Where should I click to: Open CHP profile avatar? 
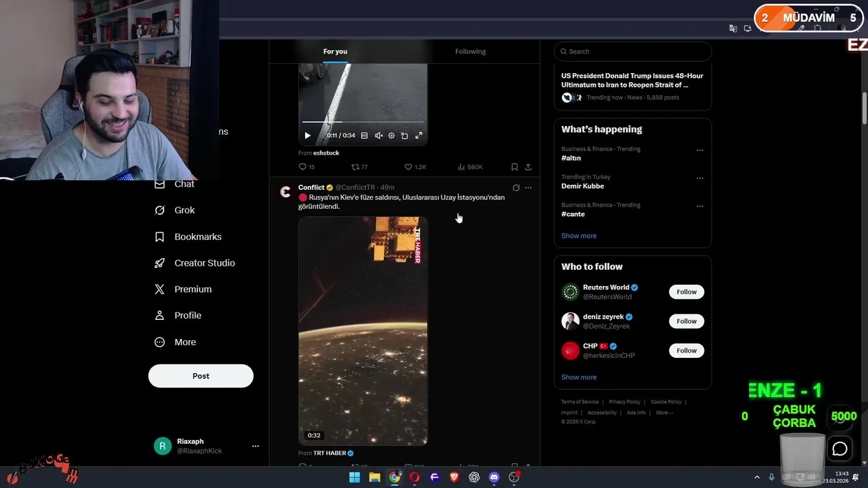(570, 350)
